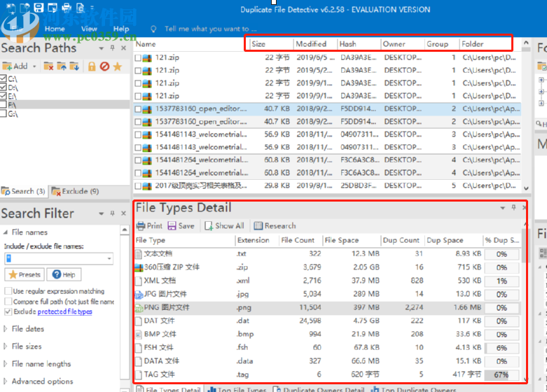
Task: Click the Print Preview icon in the title bar toolbar
Action: (x=81, y=7)
